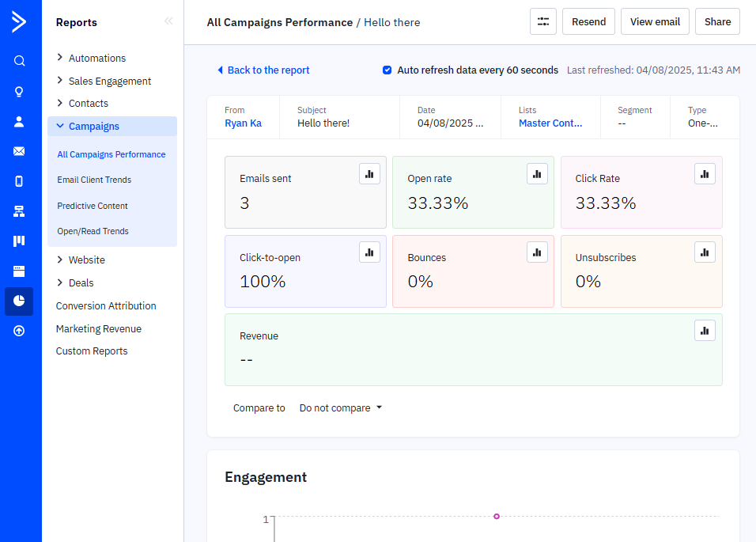Open Conversion Attribution report
Viewport: 756px width, 542px height.
tap(106, 306)
